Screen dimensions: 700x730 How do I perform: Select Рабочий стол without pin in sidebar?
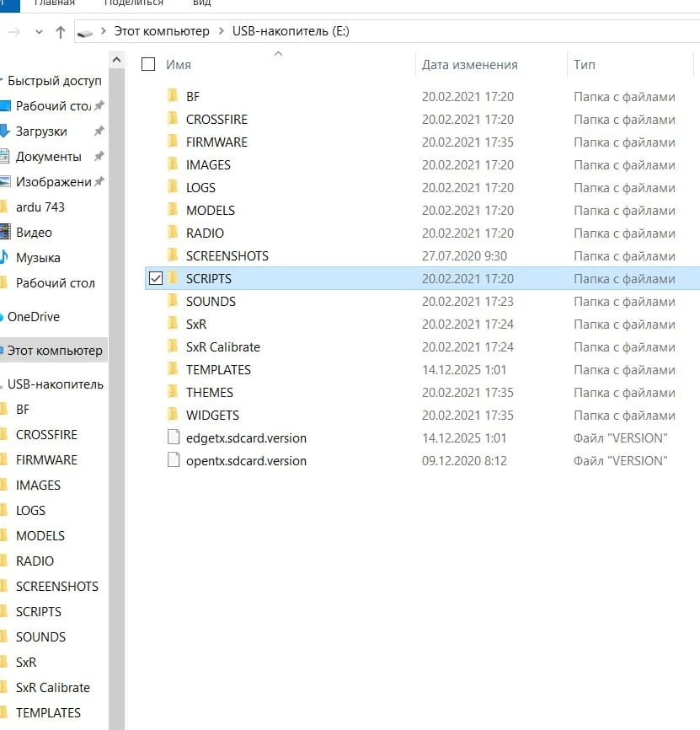(56, 282)
